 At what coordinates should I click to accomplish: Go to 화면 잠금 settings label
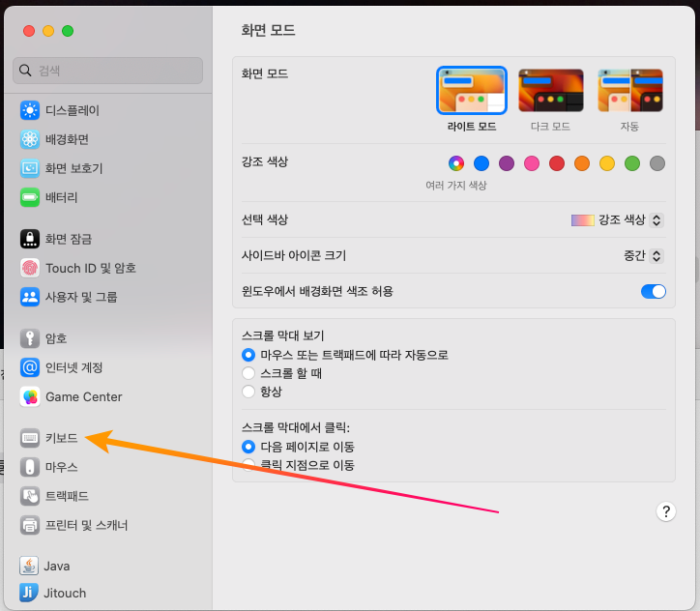tap(69, 239)
